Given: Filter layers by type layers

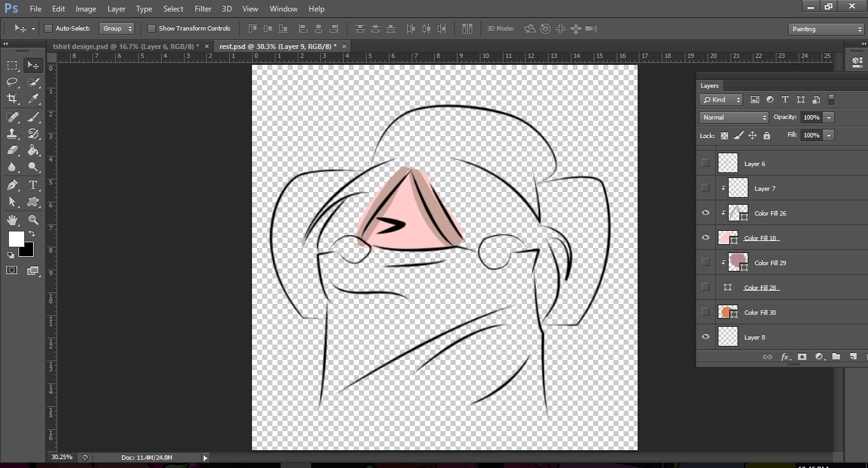Looking at the screenshot, I should (x=785, y=100).
